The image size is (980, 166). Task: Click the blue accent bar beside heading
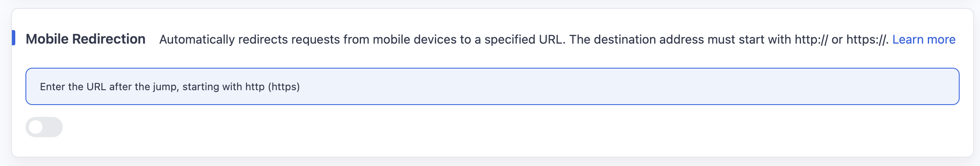(x=14, y=38)
